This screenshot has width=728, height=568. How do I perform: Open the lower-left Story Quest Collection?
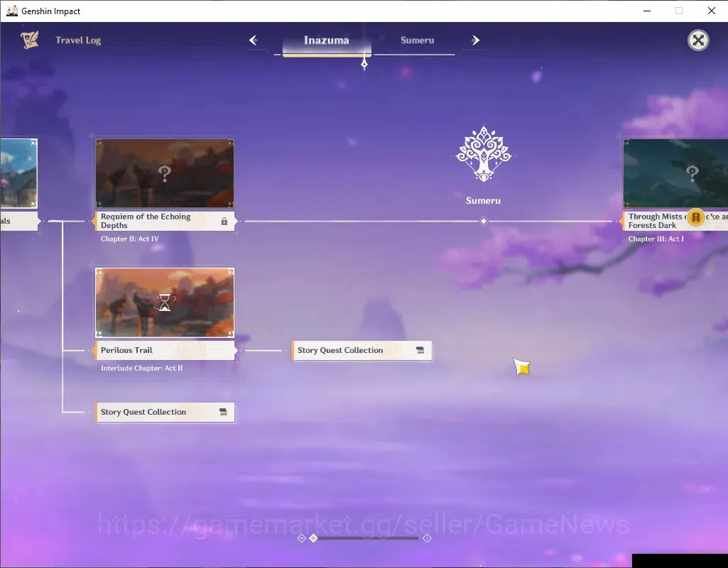click(165, 412)
